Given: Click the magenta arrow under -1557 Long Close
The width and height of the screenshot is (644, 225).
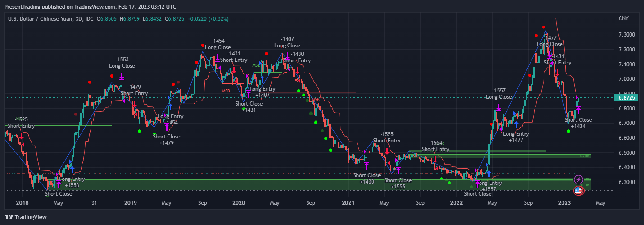Looking at the screenshot, I should click(x=499, y=107).
